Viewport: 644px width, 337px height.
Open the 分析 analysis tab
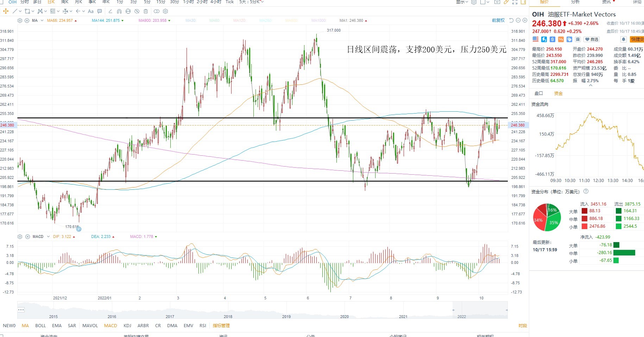point(575,2)
